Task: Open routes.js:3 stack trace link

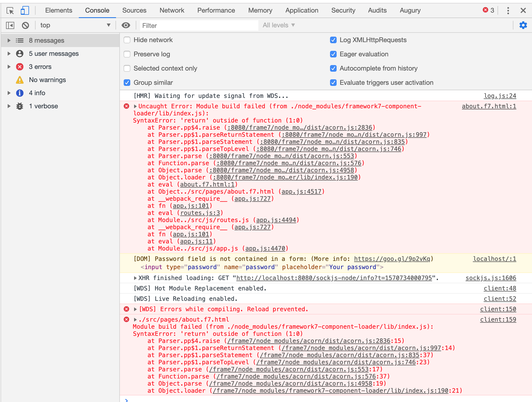Action: (x=200, y=213)
